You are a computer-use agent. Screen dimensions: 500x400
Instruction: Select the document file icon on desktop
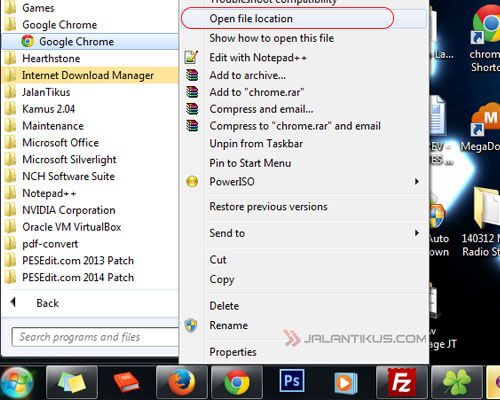(437, 115)
